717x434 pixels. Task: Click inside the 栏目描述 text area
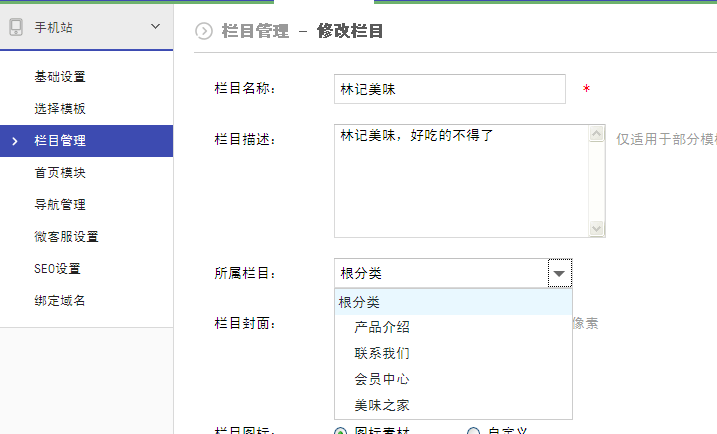coord(460,180)
